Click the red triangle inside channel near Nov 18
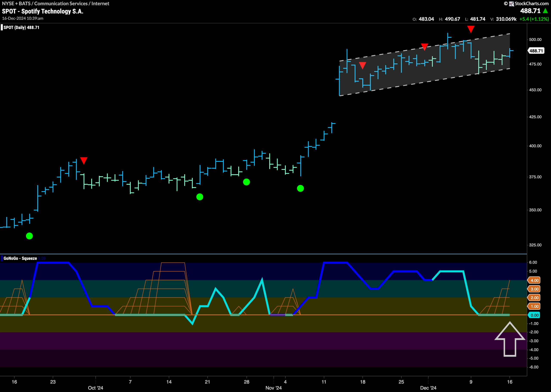Screen dimensions: 551x392 (x=362, y=65)
